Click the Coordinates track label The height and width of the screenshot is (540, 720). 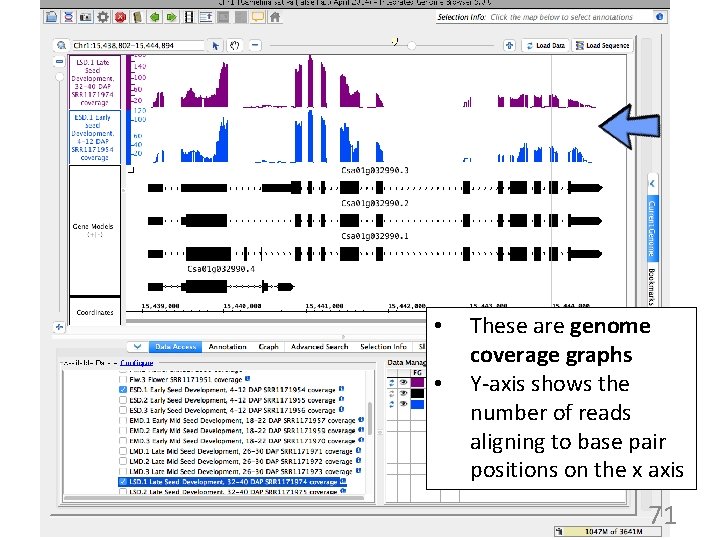95,312
